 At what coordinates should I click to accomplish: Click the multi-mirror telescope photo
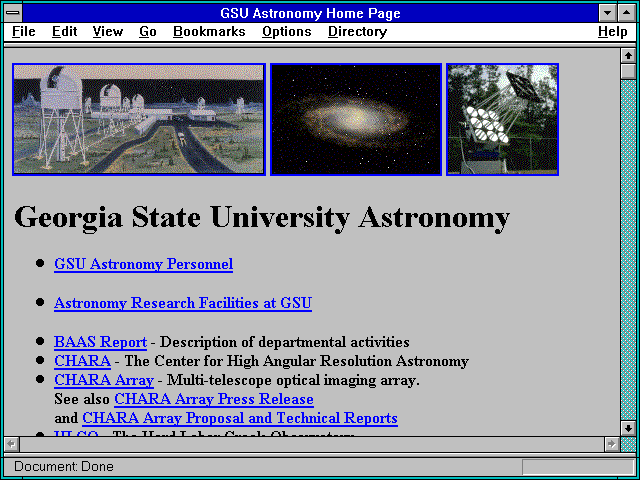click(502, 120)
